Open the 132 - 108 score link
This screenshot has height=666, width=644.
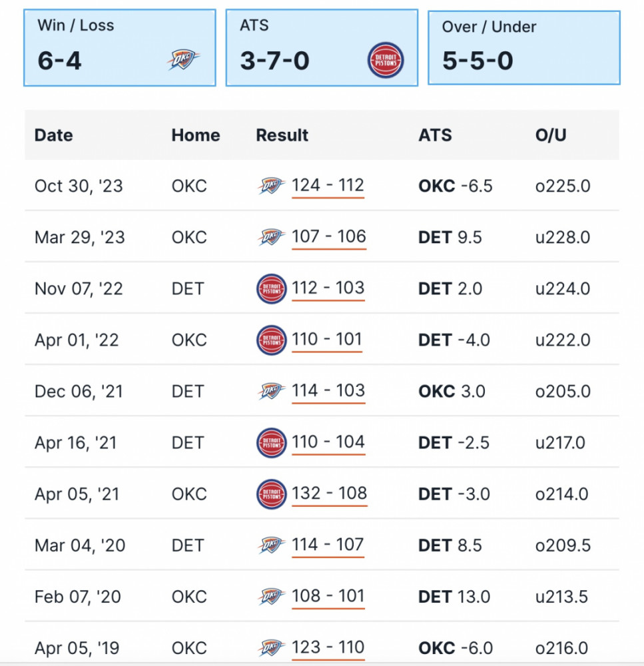[329, 494]
